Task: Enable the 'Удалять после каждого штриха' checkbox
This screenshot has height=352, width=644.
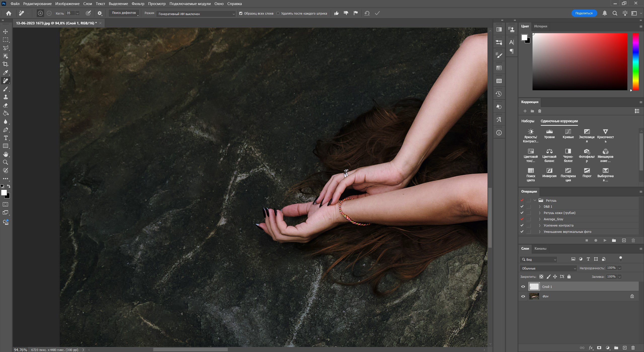Action: (278, 13)
